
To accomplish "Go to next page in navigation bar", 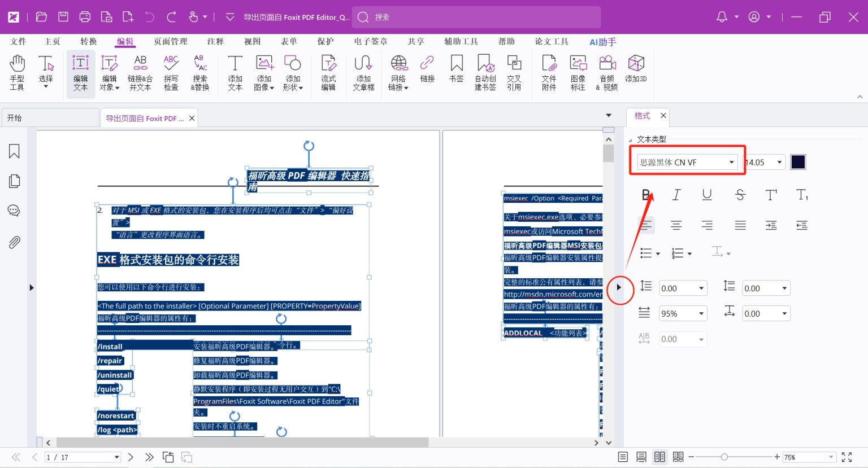I will 131,457.
